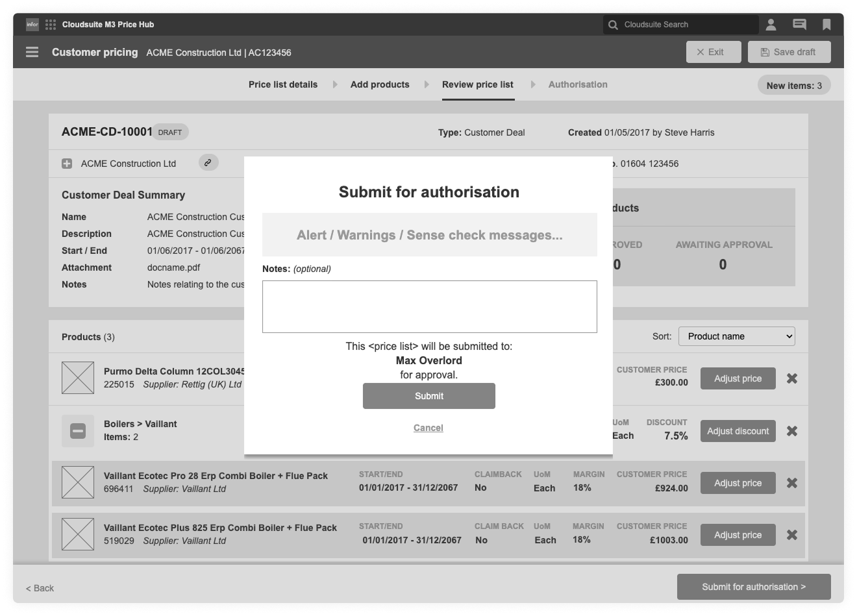Open the Sort dropdown showing Product name
857x616 pixels.
pos(737,336)
